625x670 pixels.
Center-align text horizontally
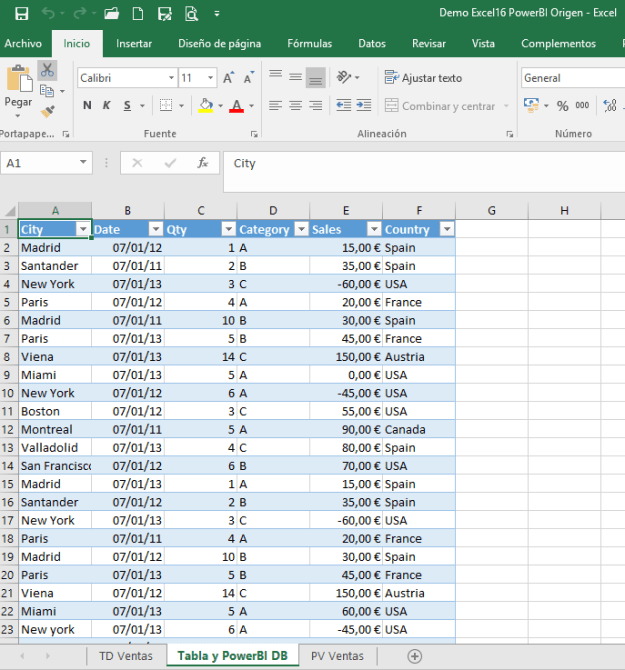(x=294, y=106)
